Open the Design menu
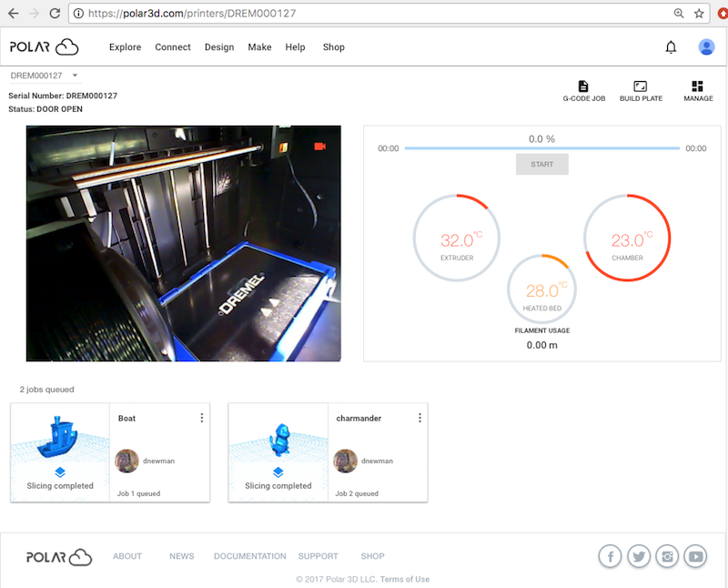This screenshot has width=728, height=588. (x=219, y=47)
